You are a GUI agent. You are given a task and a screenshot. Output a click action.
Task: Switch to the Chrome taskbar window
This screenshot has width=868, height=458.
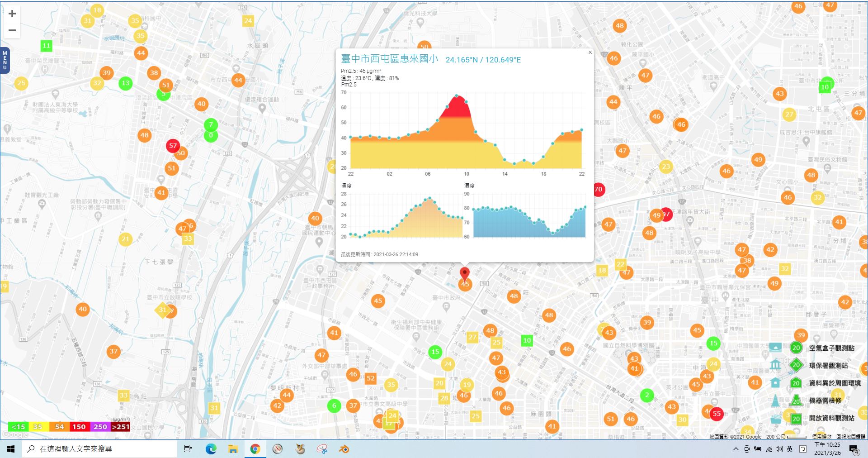click(x=255, y=449)
